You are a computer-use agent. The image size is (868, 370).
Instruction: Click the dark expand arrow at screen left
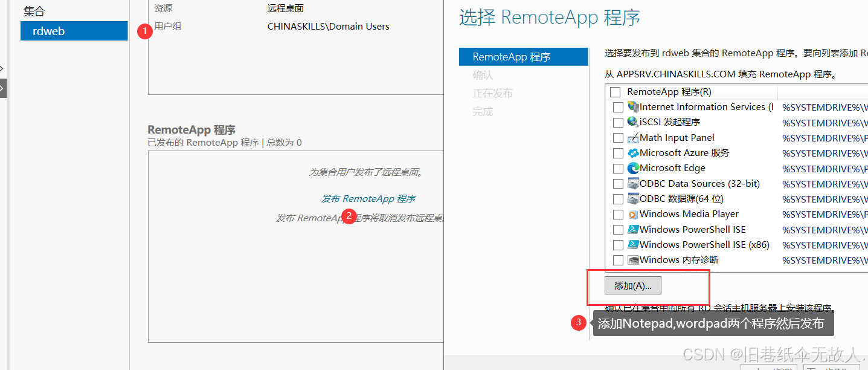tap(2, 88)
